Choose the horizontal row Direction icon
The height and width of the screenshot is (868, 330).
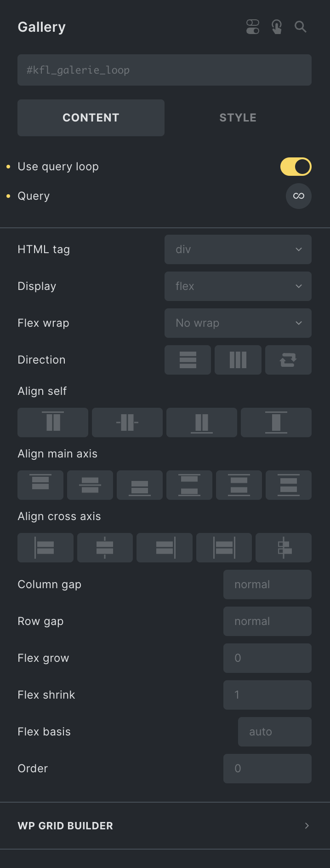[x=238, y=360]
